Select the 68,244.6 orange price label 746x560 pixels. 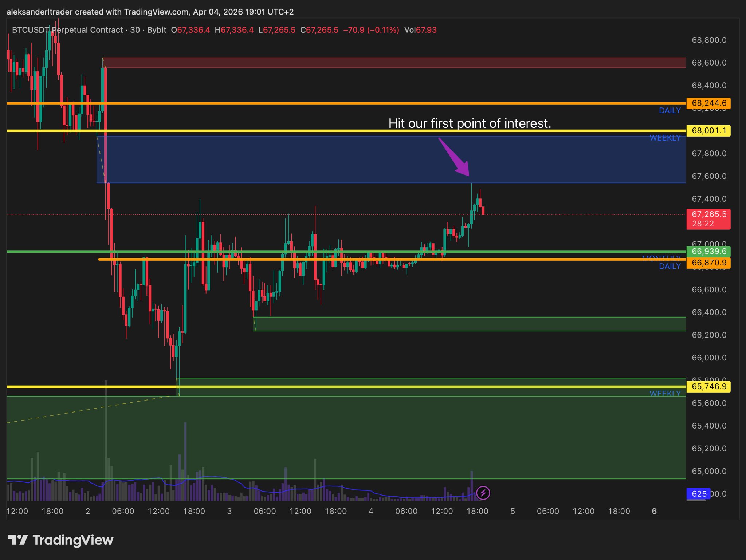point(708,103)
